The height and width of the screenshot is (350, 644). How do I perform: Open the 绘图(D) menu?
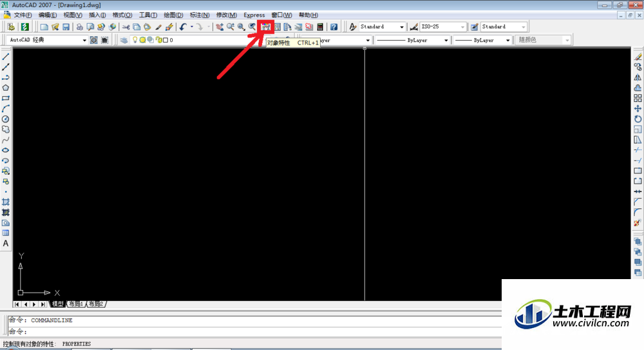tap(173, 15)
